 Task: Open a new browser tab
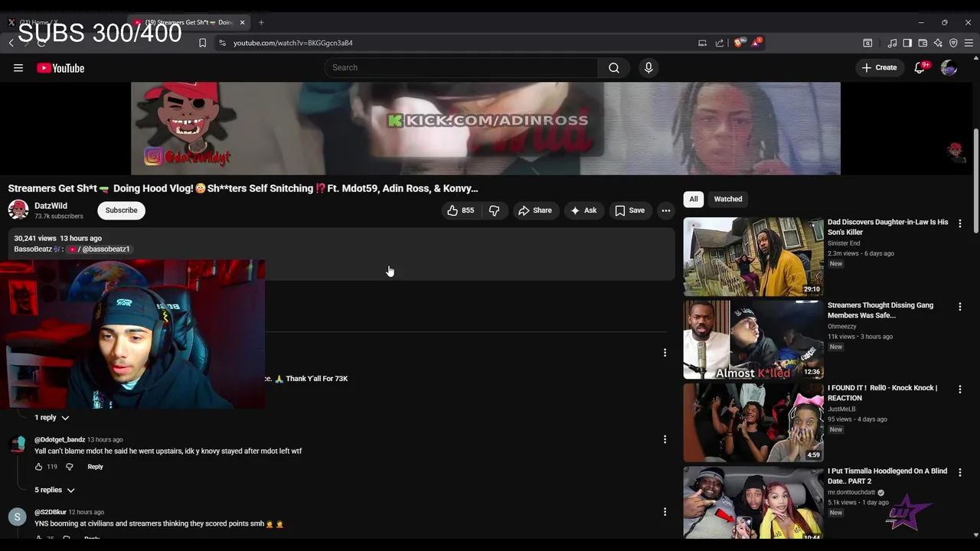click(261, 22)
